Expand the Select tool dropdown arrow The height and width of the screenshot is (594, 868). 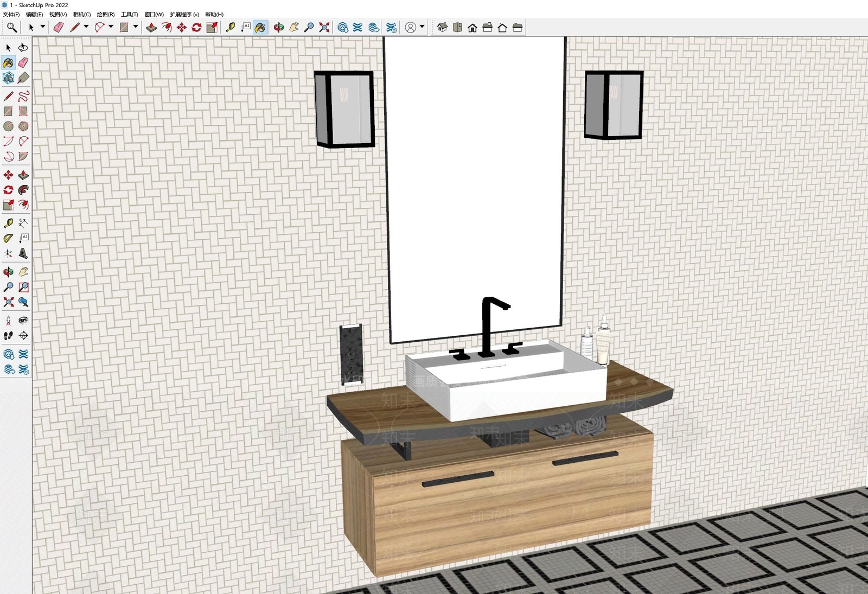pyautogui.click(x=43, y=27)
